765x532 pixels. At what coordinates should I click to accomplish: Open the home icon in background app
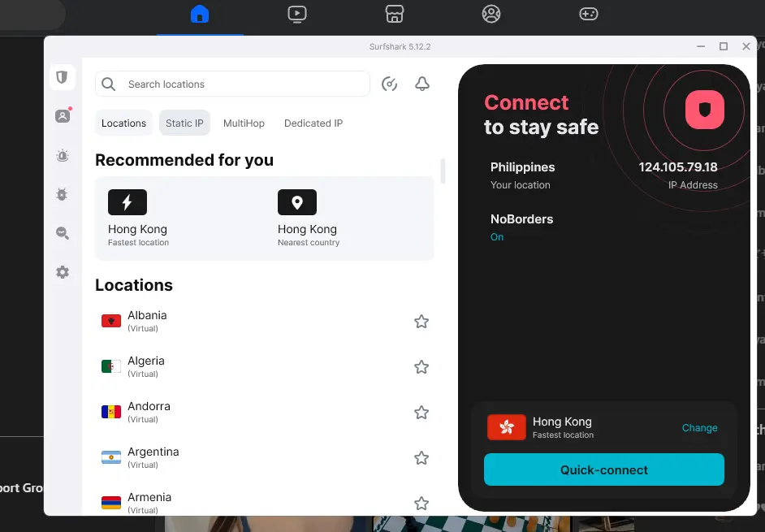(x=200, y=14)
